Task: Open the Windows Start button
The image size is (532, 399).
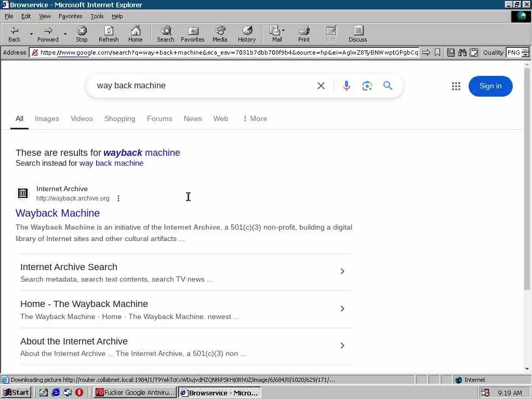Action: click(x=16, y=393)
